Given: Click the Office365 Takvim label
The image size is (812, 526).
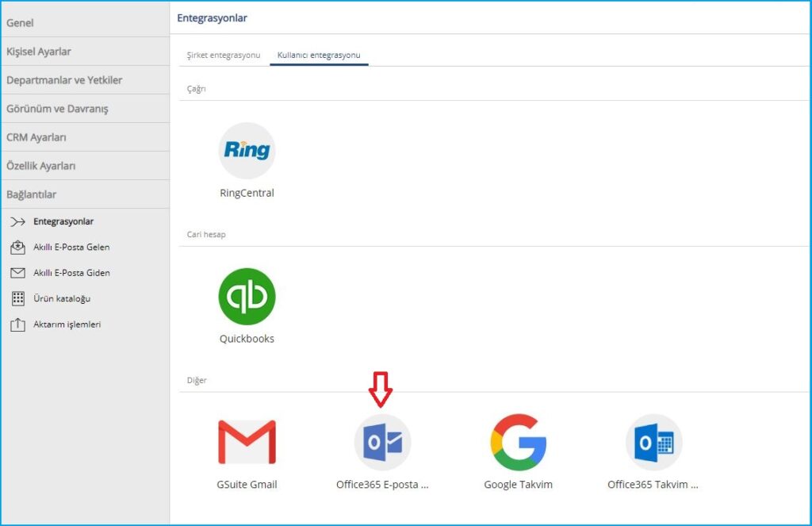Looking at the screenshot, I should pos(653,485).
